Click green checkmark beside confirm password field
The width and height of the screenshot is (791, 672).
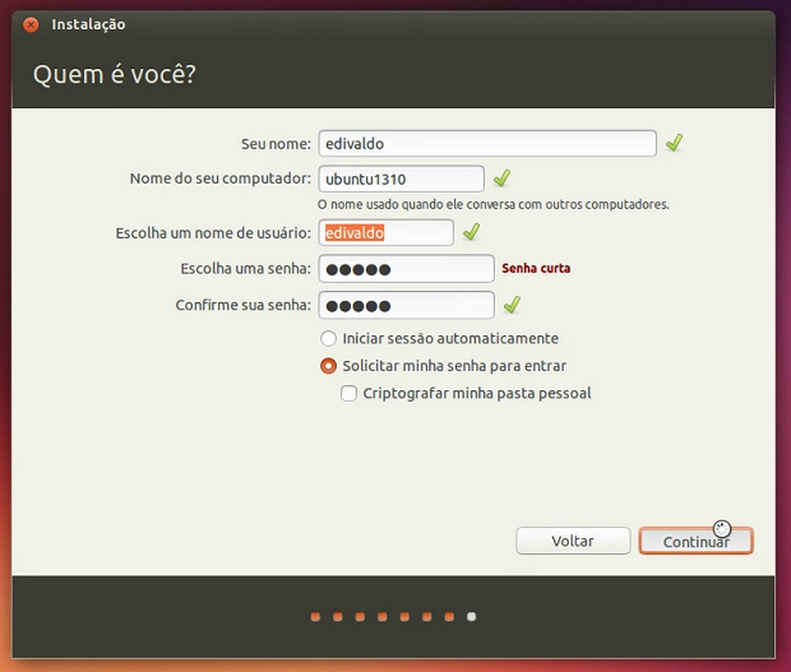pyautogui.click(x=512, y=305)
